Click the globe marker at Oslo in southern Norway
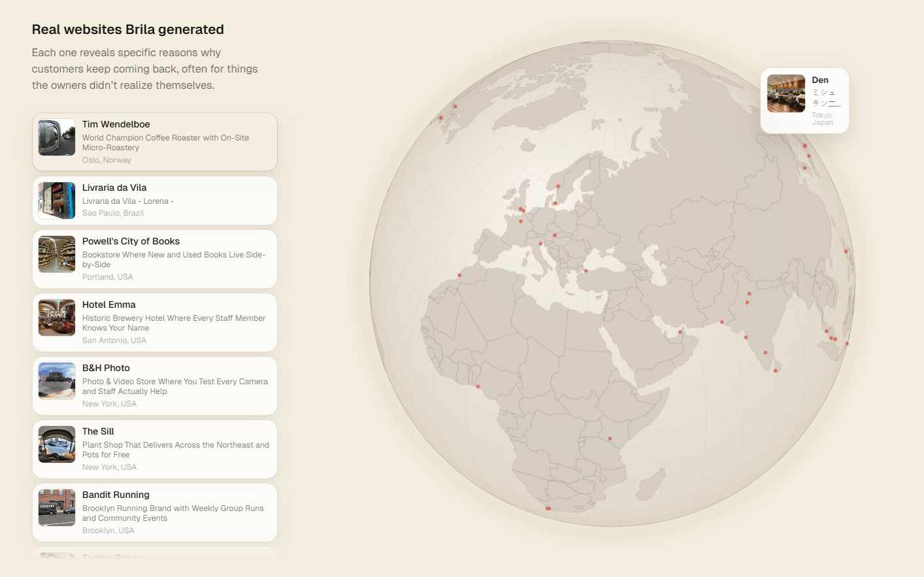924x577 pixels. pyautogui.click(x=558, y=186)
